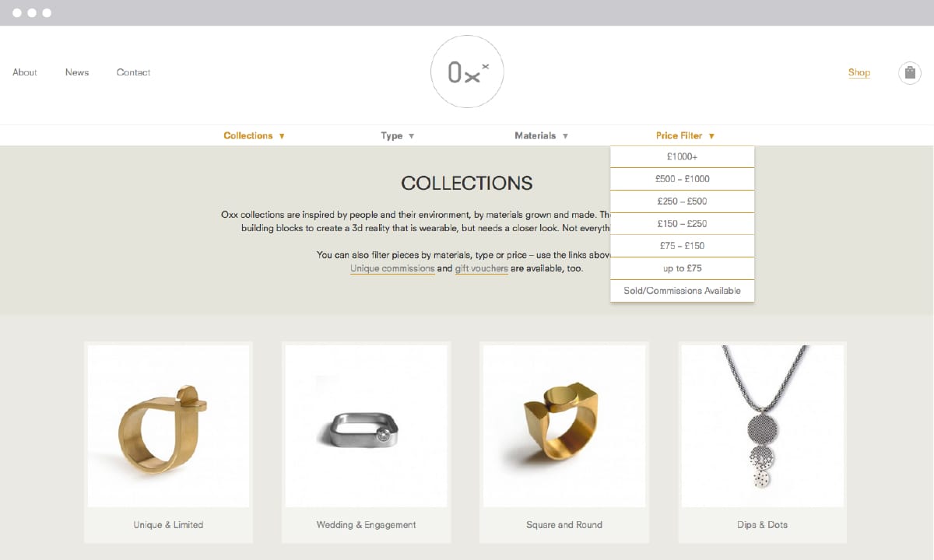Viewport: 934px width, 560px height.
Task: Open the gift vouchers link
Action: [481, 268]
